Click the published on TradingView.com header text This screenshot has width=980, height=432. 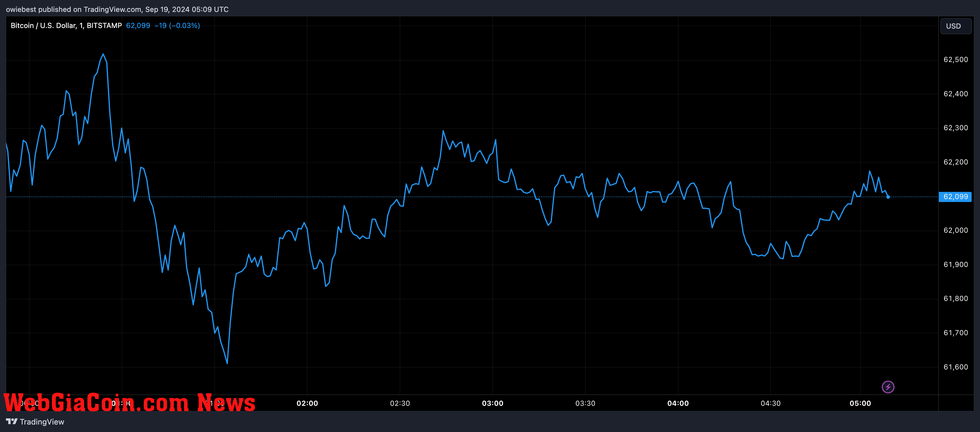[x=117, y=9]
